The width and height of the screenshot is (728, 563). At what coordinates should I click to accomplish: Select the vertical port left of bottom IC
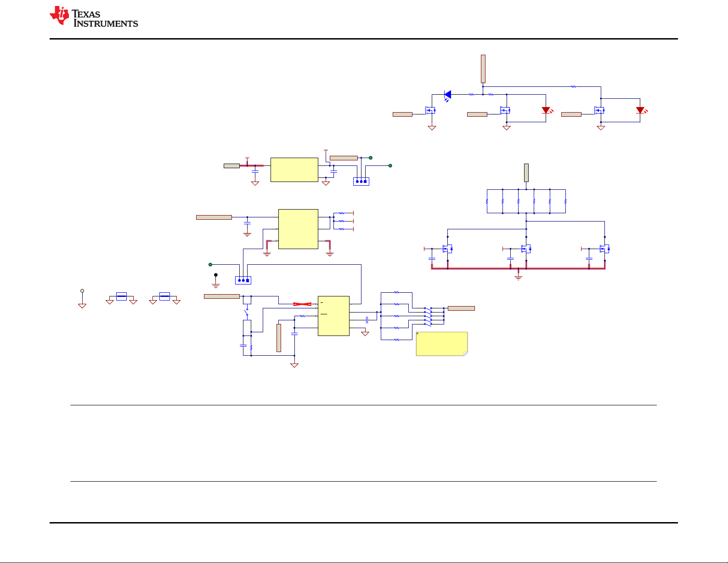coord(279,338)
